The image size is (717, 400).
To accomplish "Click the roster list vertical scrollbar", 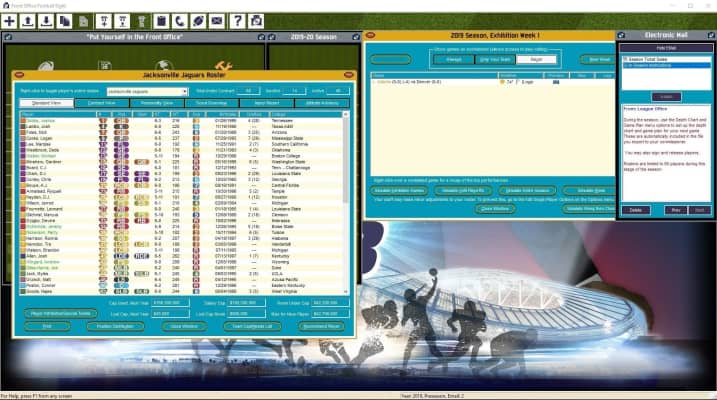I will (347, 200).
